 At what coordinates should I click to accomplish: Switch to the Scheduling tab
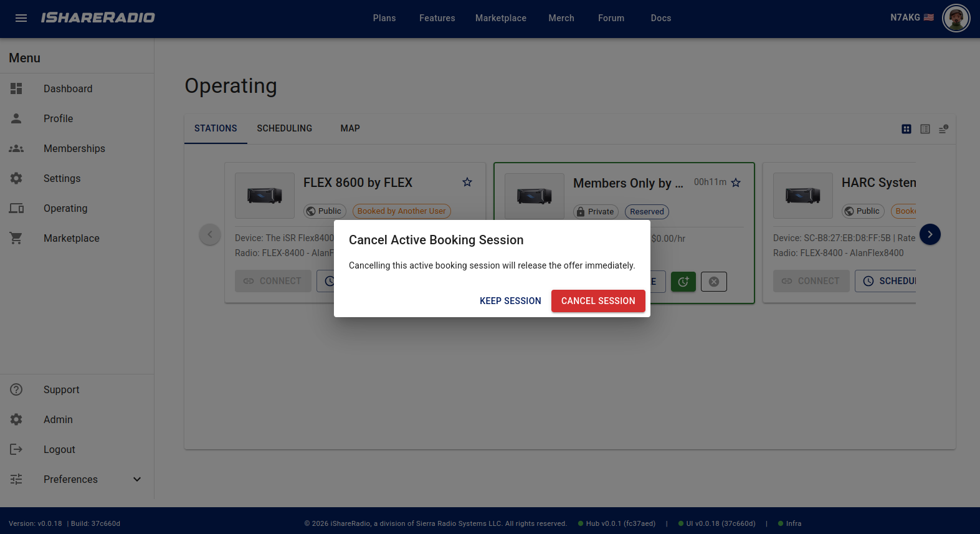285,128
